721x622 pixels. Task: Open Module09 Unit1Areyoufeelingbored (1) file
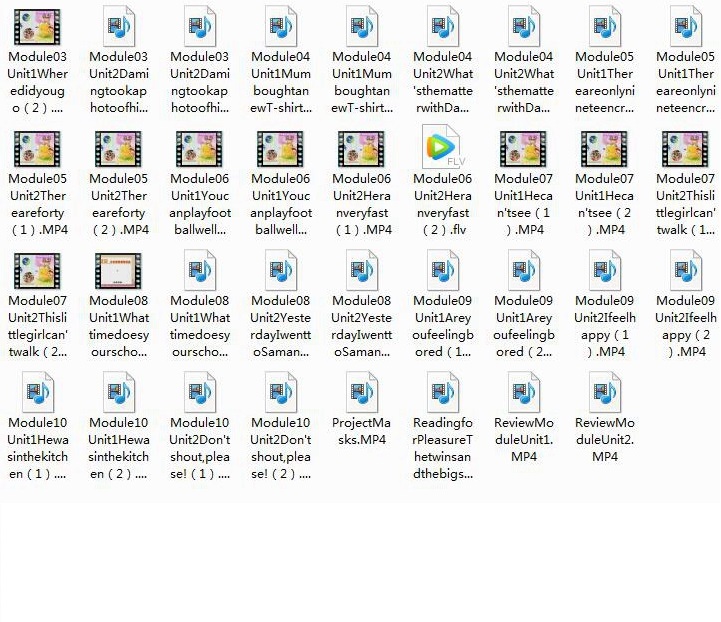tap(442, 270)
